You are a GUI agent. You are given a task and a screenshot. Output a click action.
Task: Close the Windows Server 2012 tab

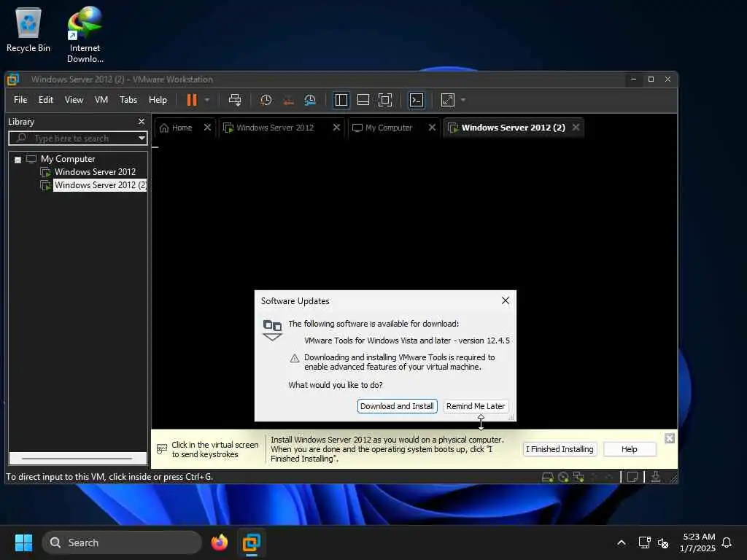coord(336,128)
